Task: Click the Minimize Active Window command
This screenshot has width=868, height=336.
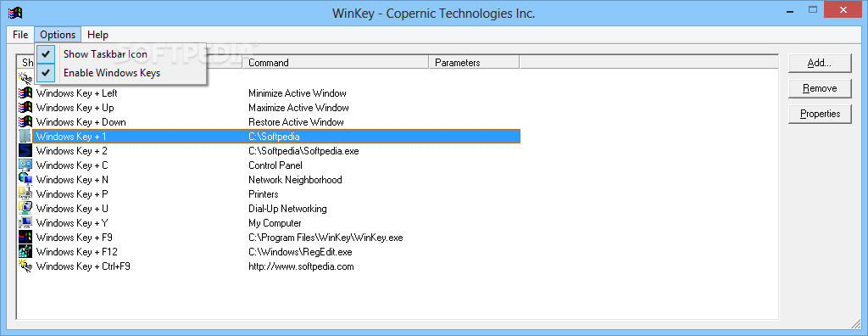Action: (x=298, y=93)
